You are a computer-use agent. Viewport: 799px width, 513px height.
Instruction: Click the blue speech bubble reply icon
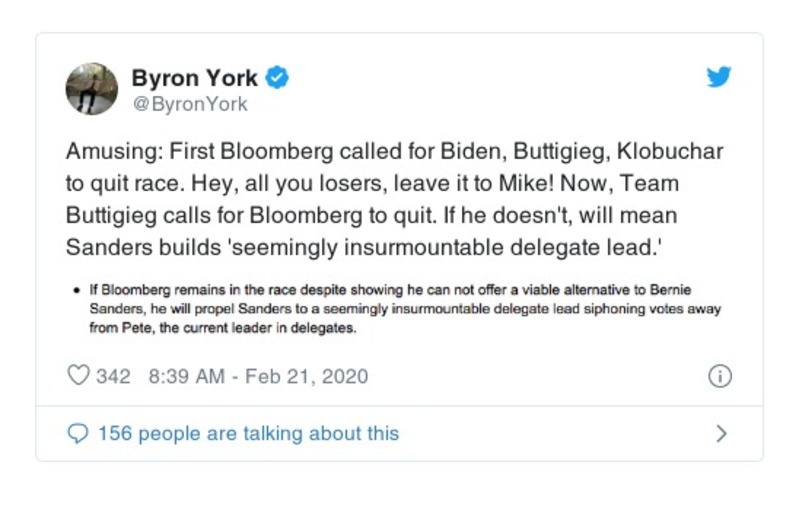(x=77, y=433)
